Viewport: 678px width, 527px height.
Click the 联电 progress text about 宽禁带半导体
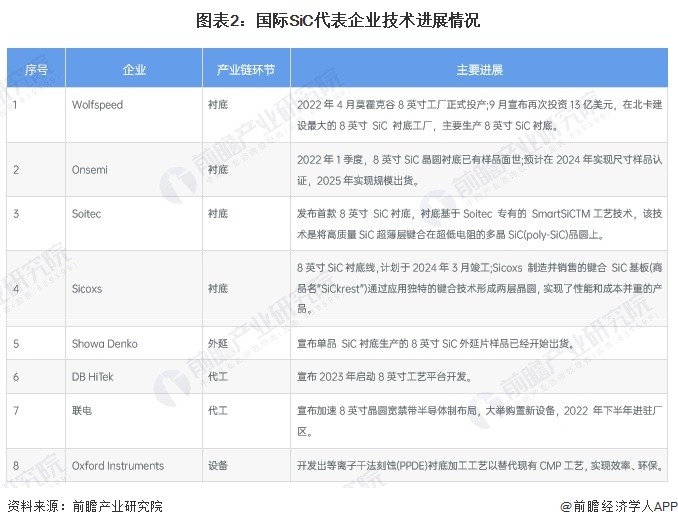click(480, 421)
